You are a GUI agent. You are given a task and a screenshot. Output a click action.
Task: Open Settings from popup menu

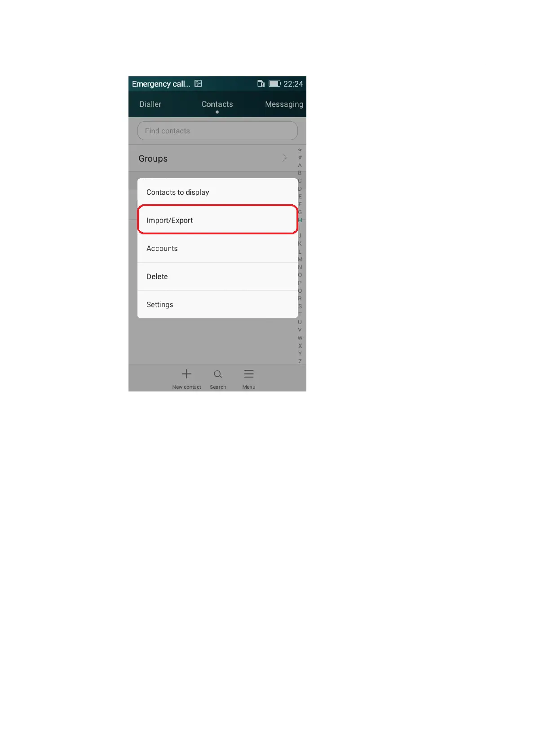point(217,304)
